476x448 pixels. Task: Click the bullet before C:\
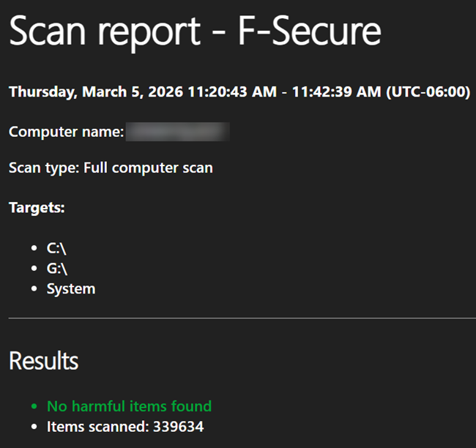click(x=34, y=248)
